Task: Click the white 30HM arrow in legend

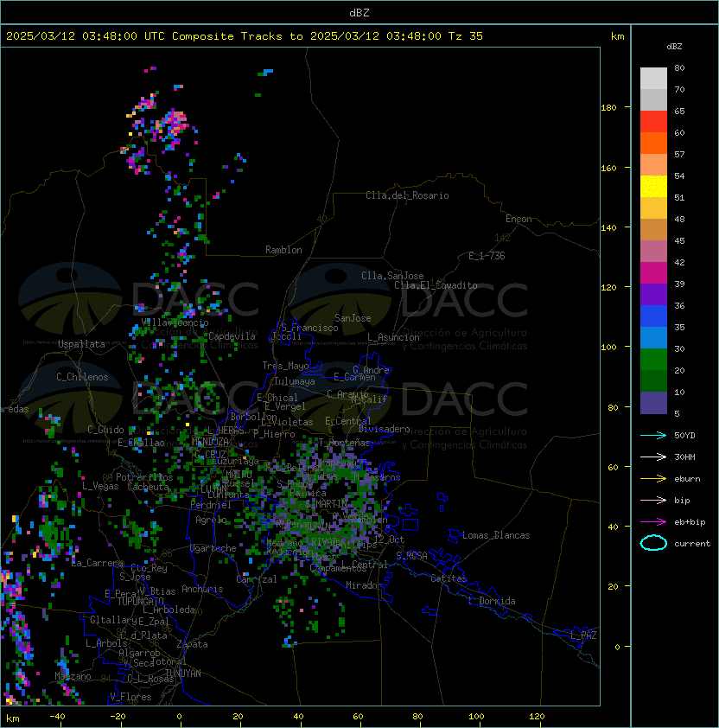Action: click(x=653, y=457)
